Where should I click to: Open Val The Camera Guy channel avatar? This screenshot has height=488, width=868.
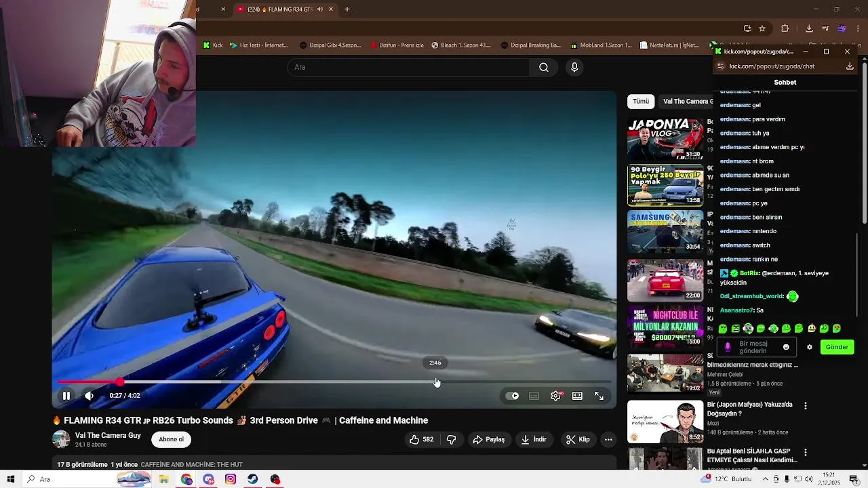coord(61,439)
